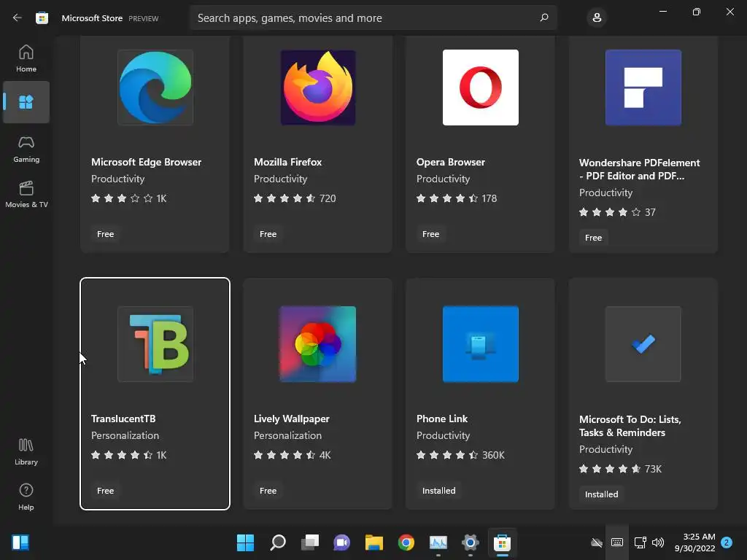747x560 pixels.
Task: Click Free under Microsoft Edge Browser
Action: (x=105, y=234)
